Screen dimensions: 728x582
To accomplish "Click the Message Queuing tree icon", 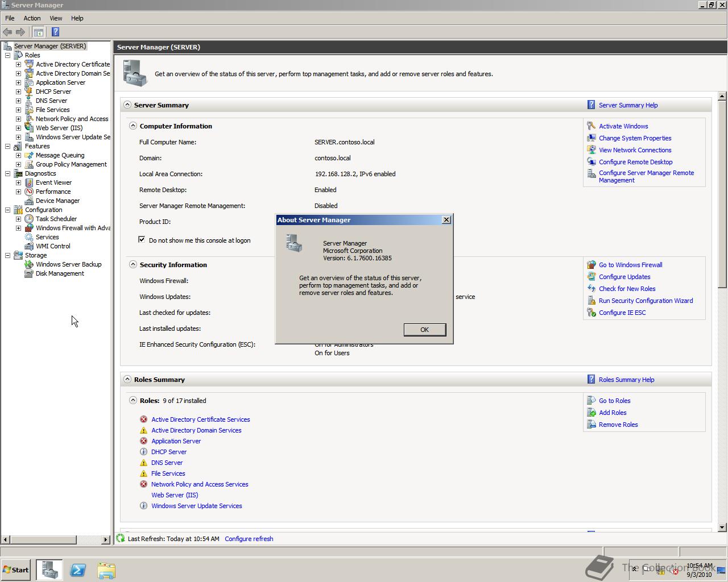I will (29, 155).
